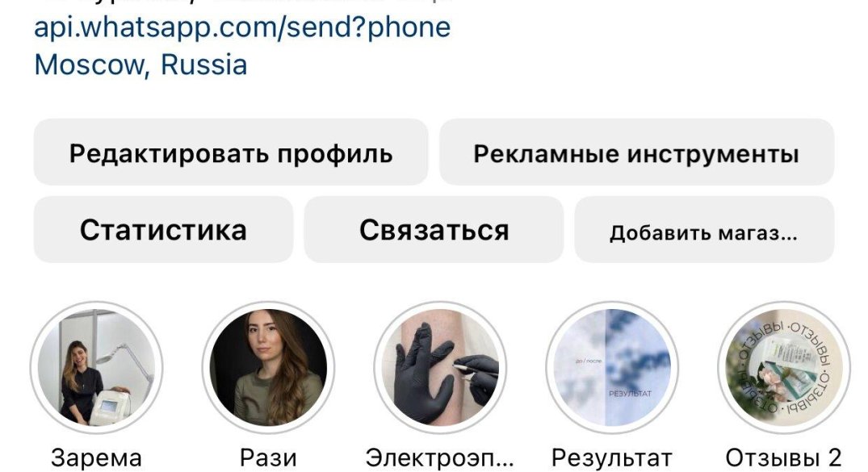Viewport: 868px width, 472px height.
Task: Open the Зарема story highlight circle
Action: click(x=96, y=367)
